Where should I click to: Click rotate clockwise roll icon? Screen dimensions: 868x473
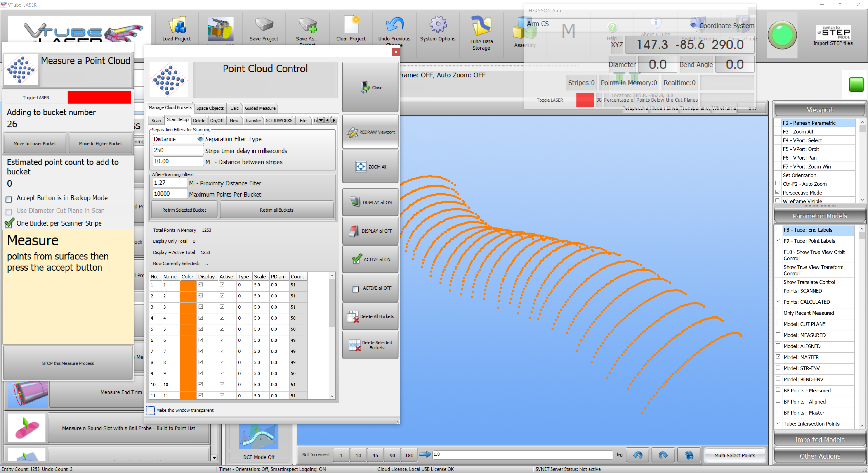(663, 455)
